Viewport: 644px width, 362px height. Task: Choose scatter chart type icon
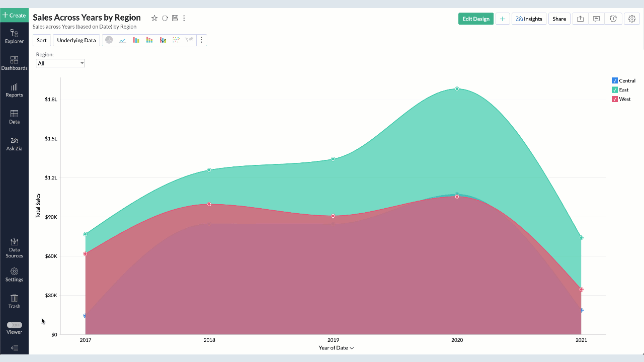[176, 40]
